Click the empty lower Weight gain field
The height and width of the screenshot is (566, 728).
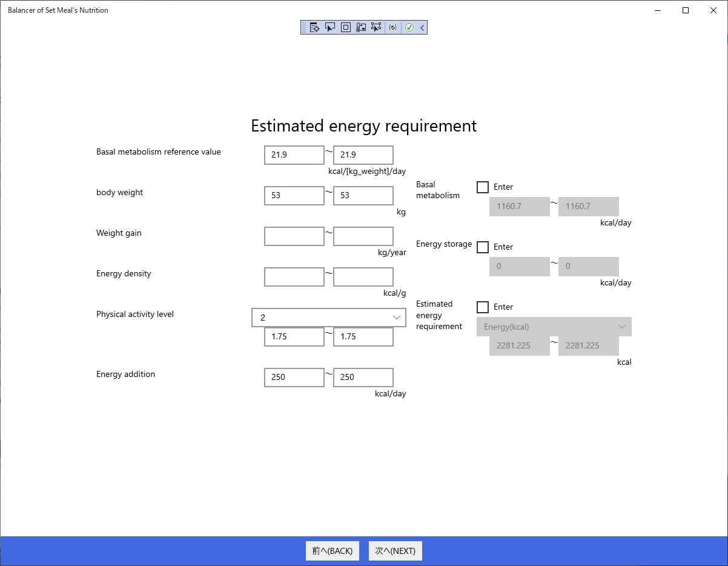pos(294,236)
